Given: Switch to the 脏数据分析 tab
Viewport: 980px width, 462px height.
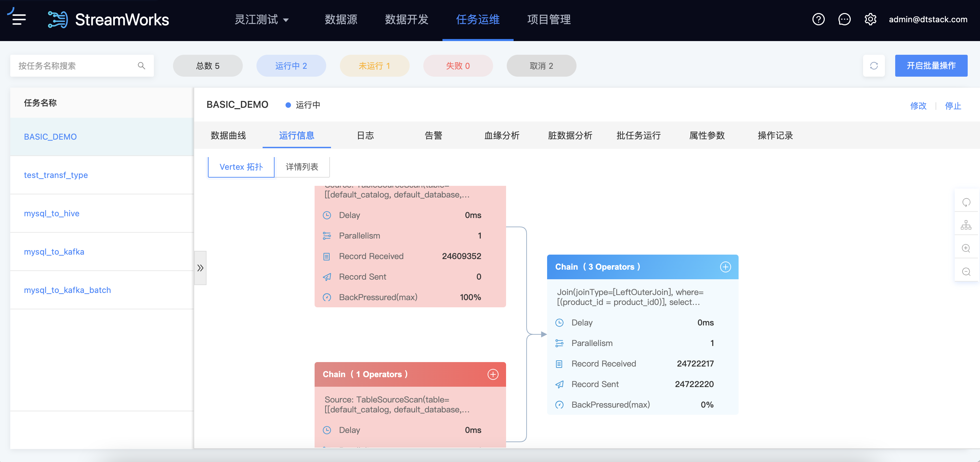Looking at the screenshot, I should (x=570, y=135).
